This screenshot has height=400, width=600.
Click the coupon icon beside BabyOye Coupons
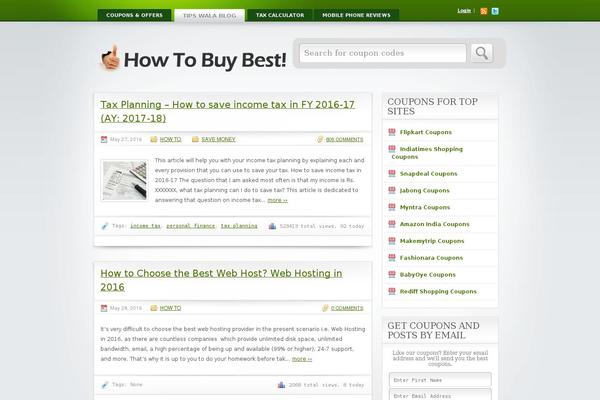[392, 274]
